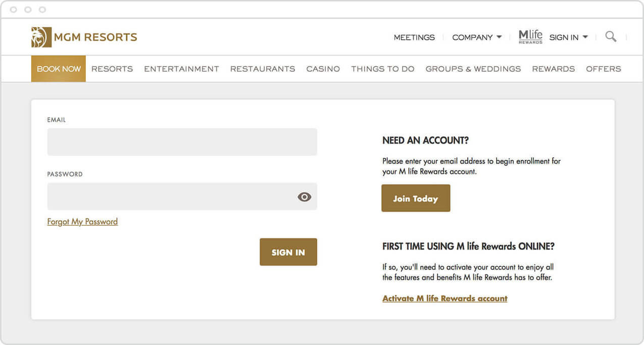Select the Book Now tab
The image size is (644, 345).
(x=59, y=69)
